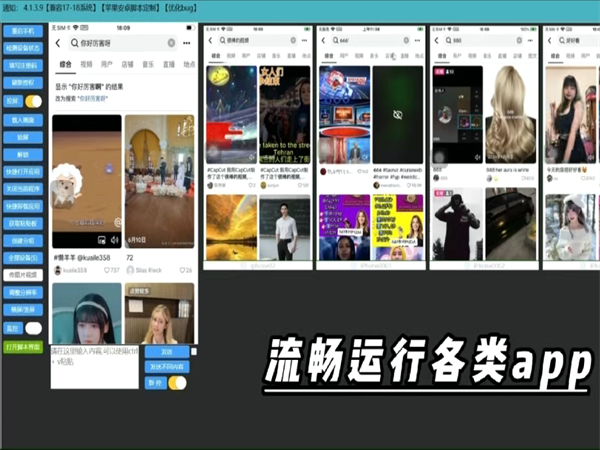The image size is (600, 450).
Task: Switch to the 用户 tab in the main phone
Action: (x=107, y=64)
